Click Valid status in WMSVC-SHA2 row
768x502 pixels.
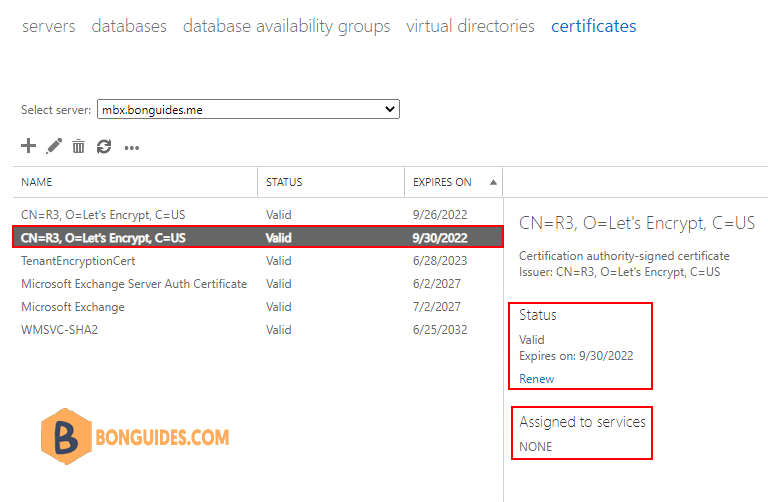pos(279,330)
